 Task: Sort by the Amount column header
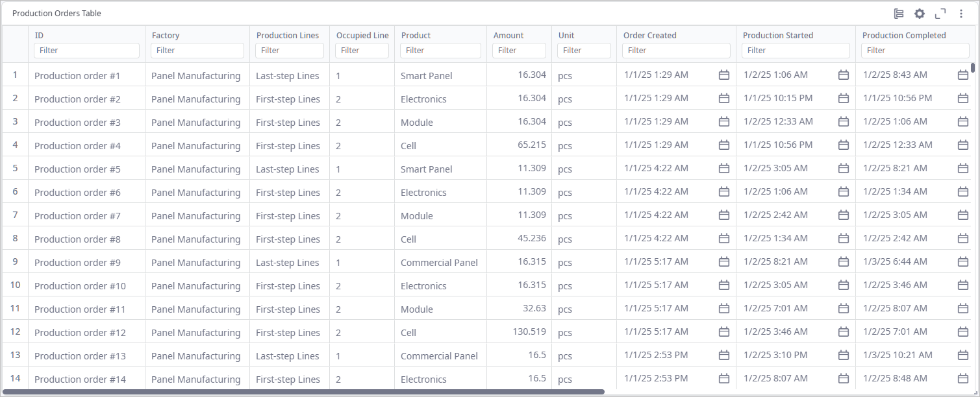click(x=509, y=36)
